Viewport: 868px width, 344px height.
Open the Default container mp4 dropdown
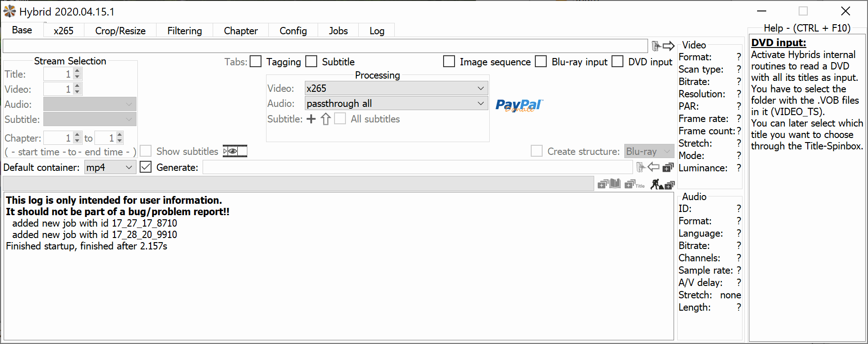click(110, 168)
